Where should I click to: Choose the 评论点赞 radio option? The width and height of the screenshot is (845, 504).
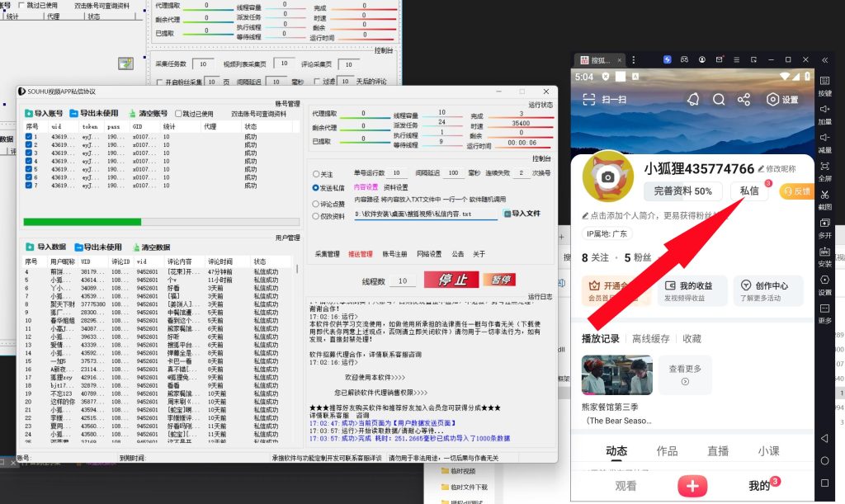point(316,204)
